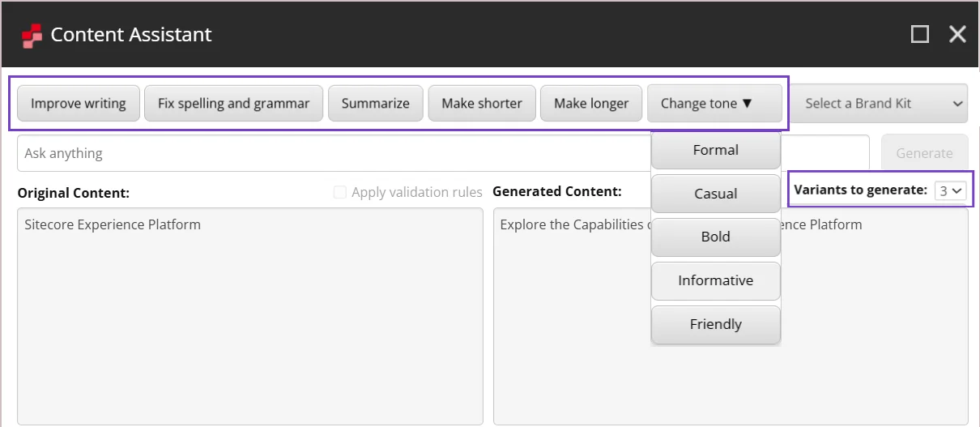Screen dimensions: 980x427
Task: Click the Generated Content text area
Action: (731, 316)
